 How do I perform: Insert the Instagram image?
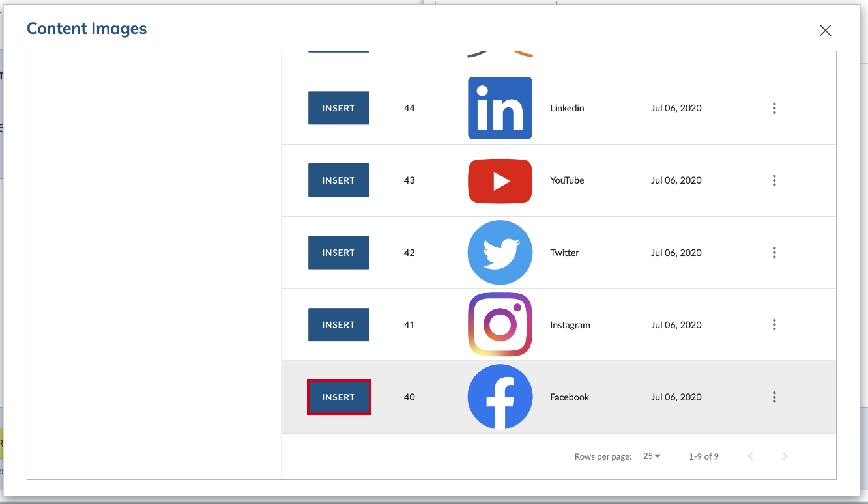coord(339,325)
